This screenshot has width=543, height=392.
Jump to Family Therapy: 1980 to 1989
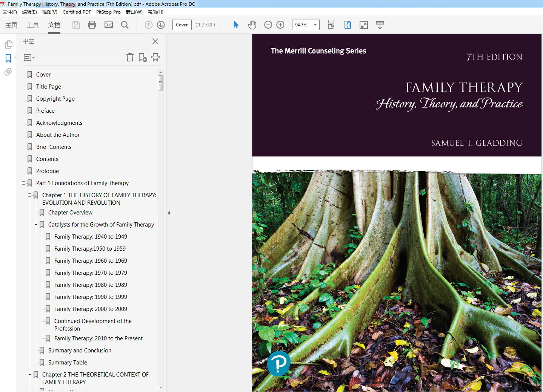point(91,285)
